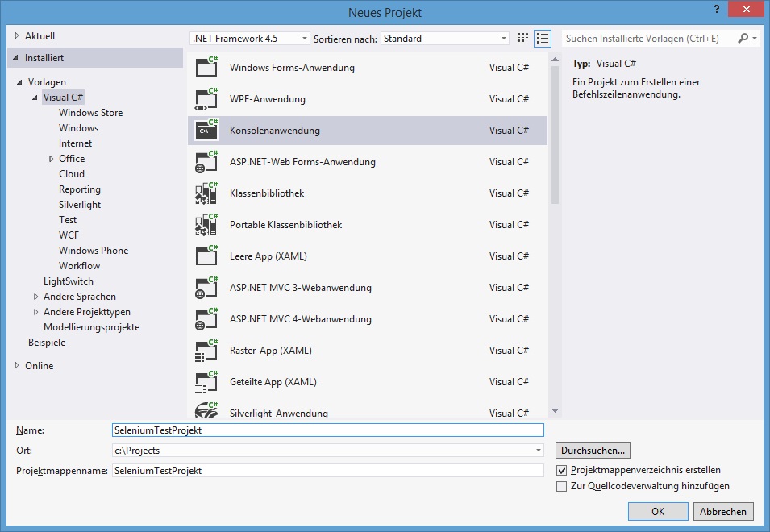Screen dimensions: 770x532
Task: Expand the Online section
Action: pyautogui.click(x=16, y=366)
